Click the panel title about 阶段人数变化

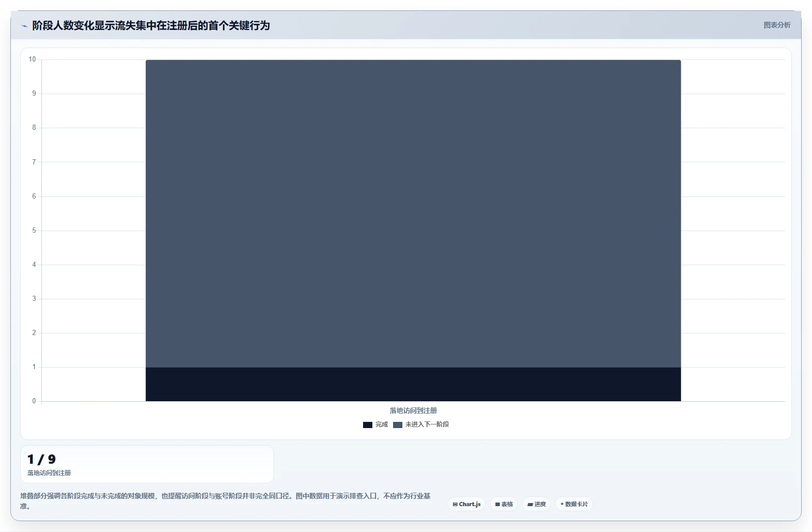pos(151,25)
